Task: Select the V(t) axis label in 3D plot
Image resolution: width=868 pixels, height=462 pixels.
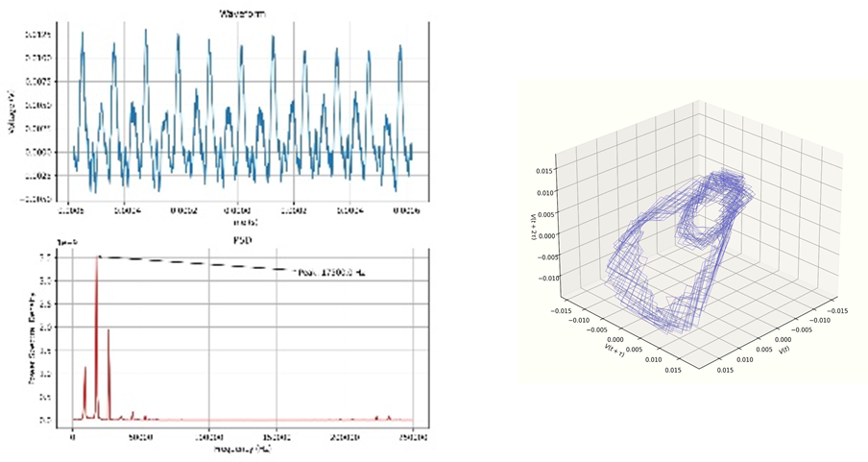Action: [784, 351]
